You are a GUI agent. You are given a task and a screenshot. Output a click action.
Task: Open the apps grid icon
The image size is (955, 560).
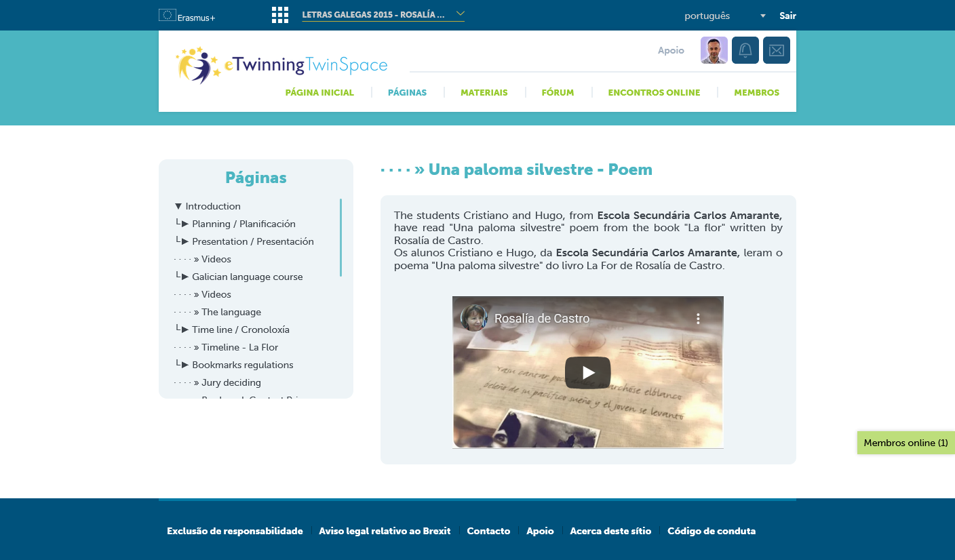pyautogui.click(x=279, y=15)
